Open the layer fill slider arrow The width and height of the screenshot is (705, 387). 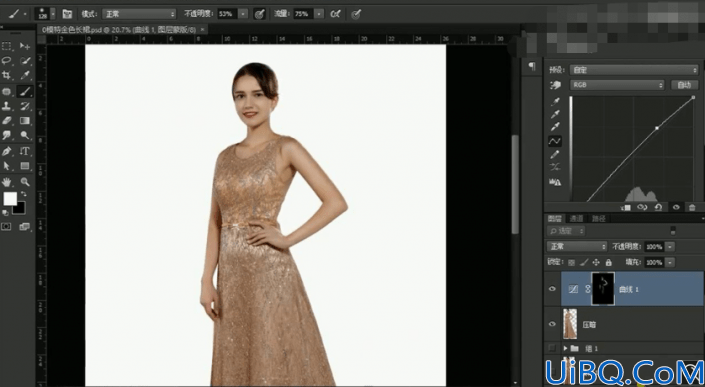coord(670,262)
